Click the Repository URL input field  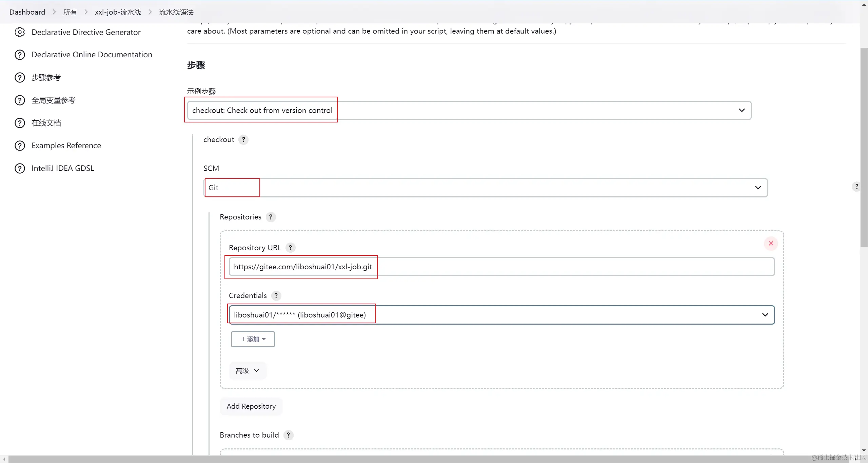click(501, 267)
